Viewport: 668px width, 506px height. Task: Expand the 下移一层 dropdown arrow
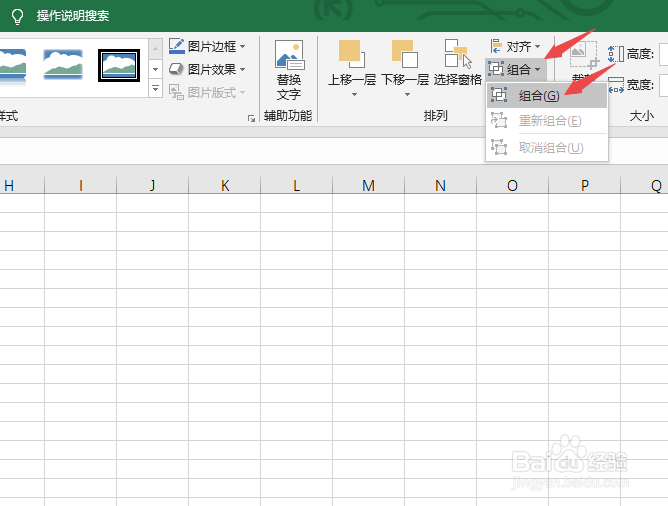click(x=407, y=95)
